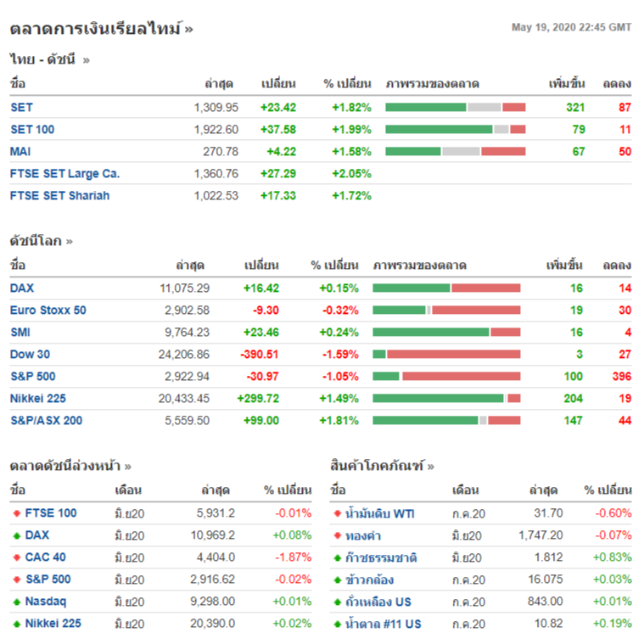Open the SET 100 index link

point(31,129)
